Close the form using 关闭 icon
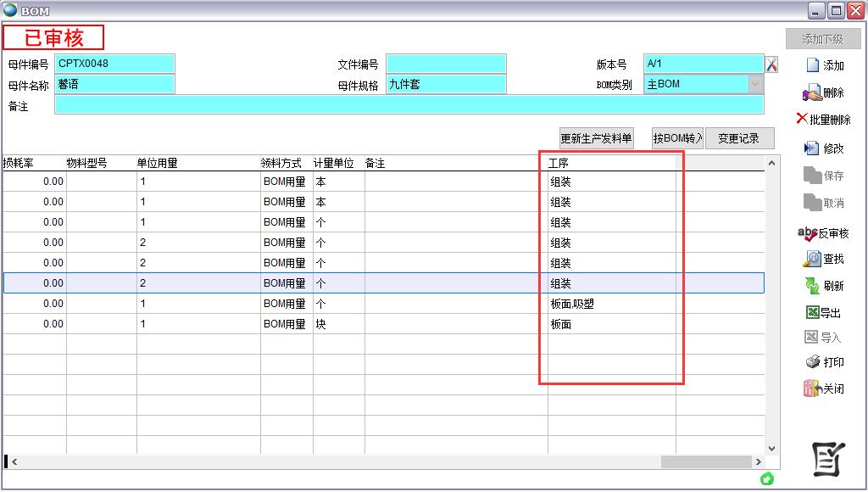This screenshot has height=492, width=868. coord(823,389)
